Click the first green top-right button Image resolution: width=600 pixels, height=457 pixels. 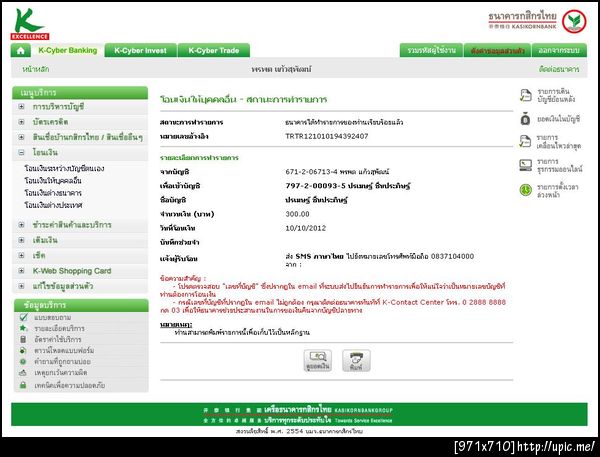click(x=431, y=51)
